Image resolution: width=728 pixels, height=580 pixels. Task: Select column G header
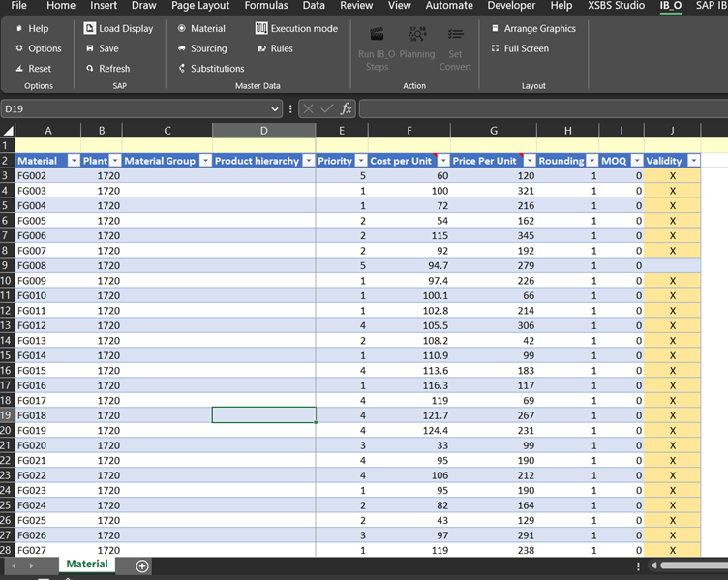pyautogui.click(x=494, y=131)
